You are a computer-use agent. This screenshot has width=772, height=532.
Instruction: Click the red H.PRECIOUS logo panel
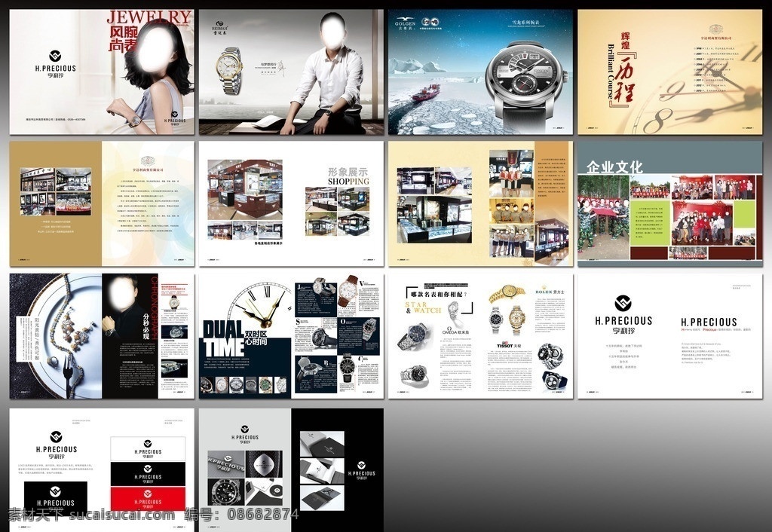[x=148, y=498]
